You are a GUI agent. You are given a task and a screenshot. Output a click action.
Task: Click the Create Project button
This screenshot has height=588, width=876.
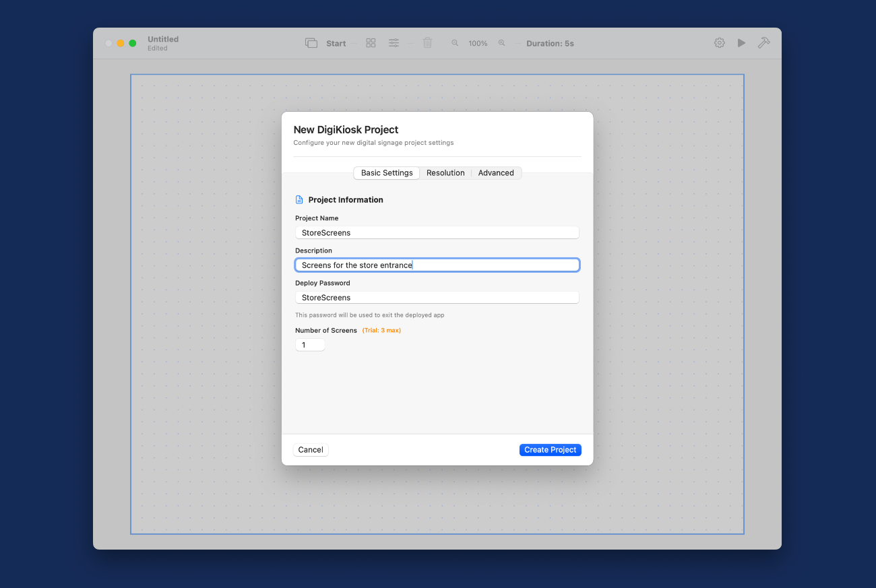550,450
